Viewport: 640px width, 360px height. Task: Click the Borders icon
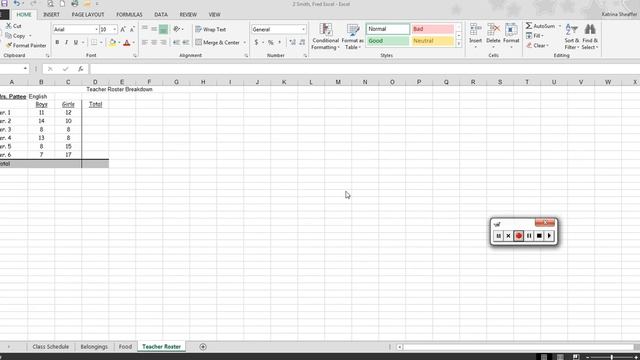coord(94,42)
